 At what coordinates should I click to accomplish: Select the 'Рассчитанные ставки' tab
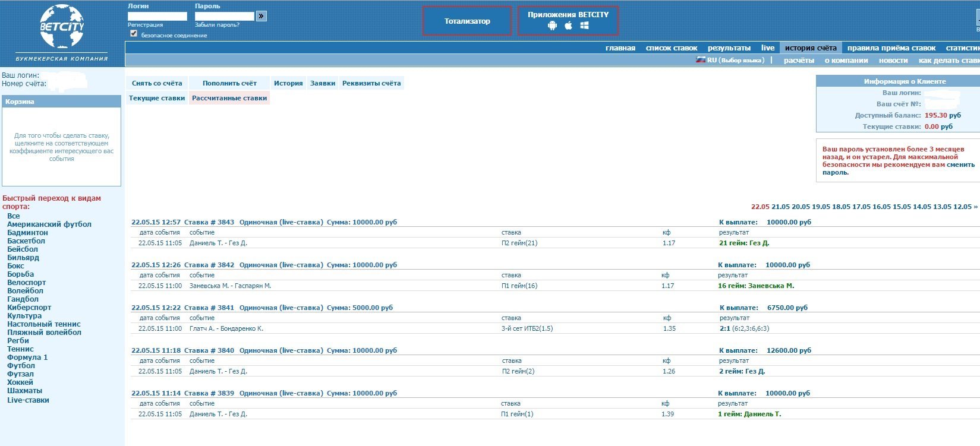click(229, 98)
